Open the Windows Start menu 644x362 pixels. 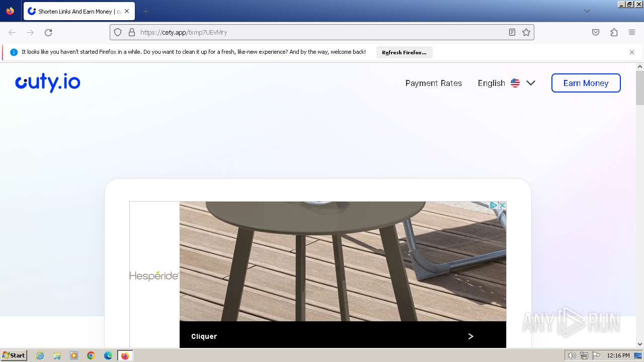(x=14, y=355)
